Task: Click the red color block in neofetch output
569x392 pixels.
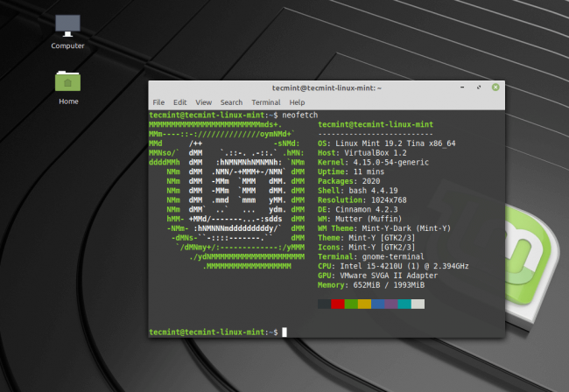Action: [x=338, y=304]
